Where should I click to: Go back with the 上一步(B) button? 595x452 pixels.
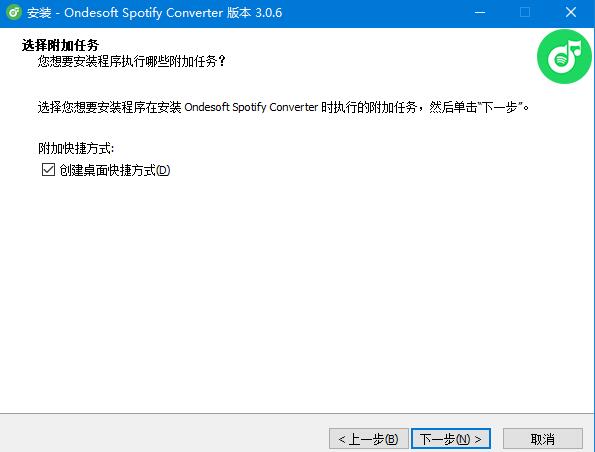[x=369, y=439]
